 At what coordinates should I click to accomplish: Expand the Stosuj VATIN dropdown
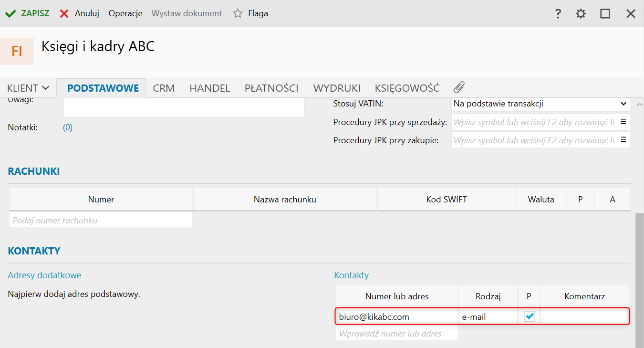point(623,104)
